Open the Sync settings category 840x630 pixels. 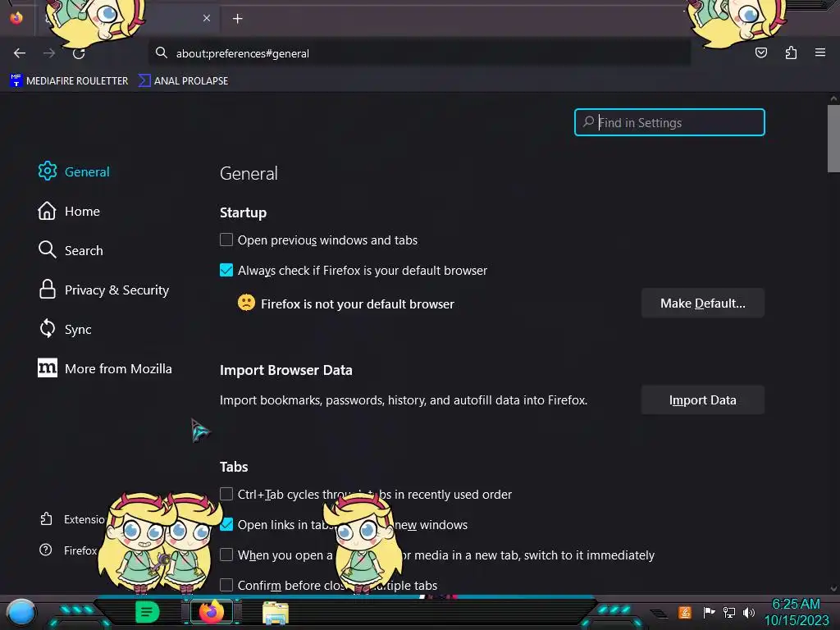65,329
